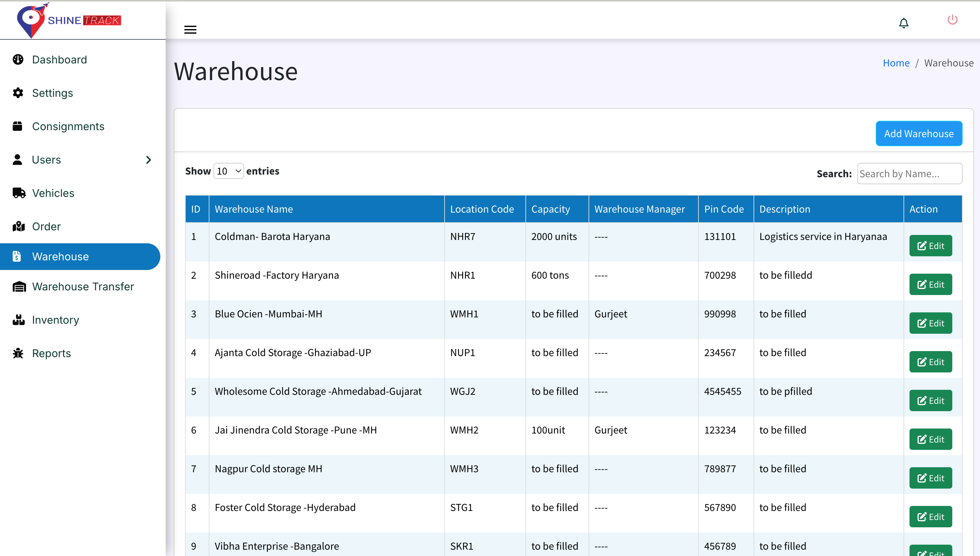Sort by Description column header
Image resolution: width=980 pixels, height=556 pixels.
[828, 209]
